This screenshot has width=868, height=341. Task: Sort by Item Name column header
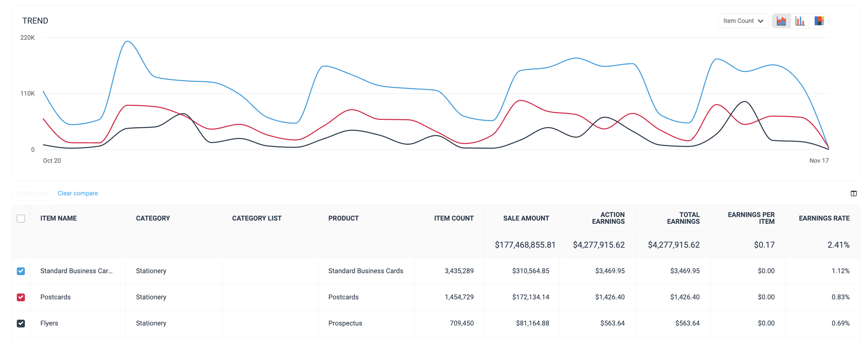58,219
